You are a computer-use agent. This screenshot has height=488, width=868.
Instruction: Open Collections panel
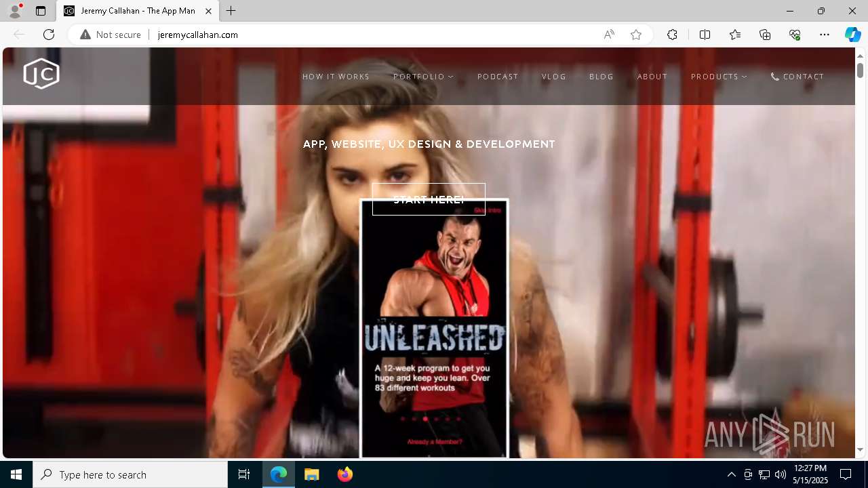(765, 35)
